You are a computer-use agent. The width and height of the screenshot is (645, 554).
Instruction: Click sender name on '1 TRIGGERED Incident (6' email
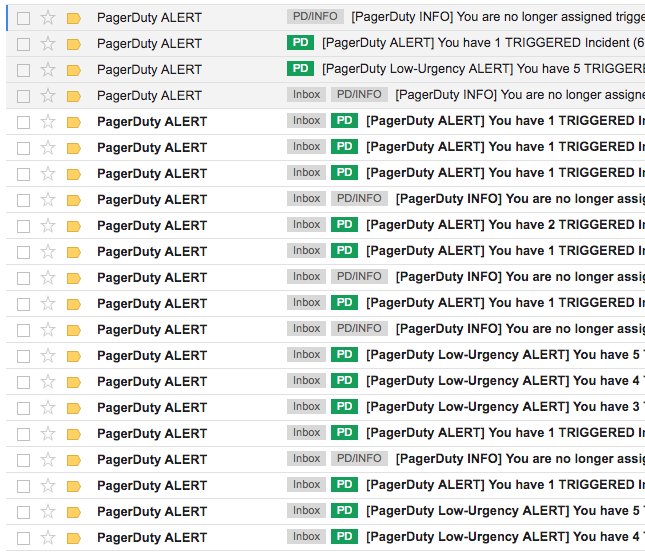[x=149, y=44]
